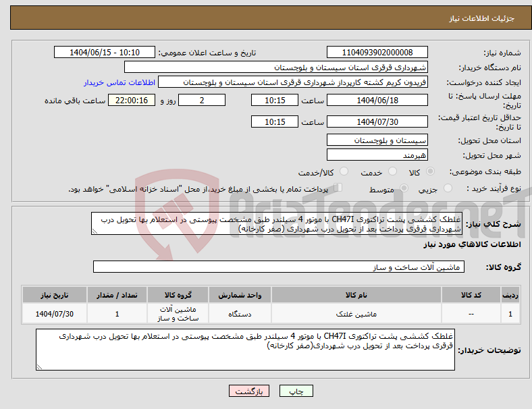The height and width of the screenshot is (409, 532).
Task: Click the resize handle of description textarea
Action: click(95, 231)
